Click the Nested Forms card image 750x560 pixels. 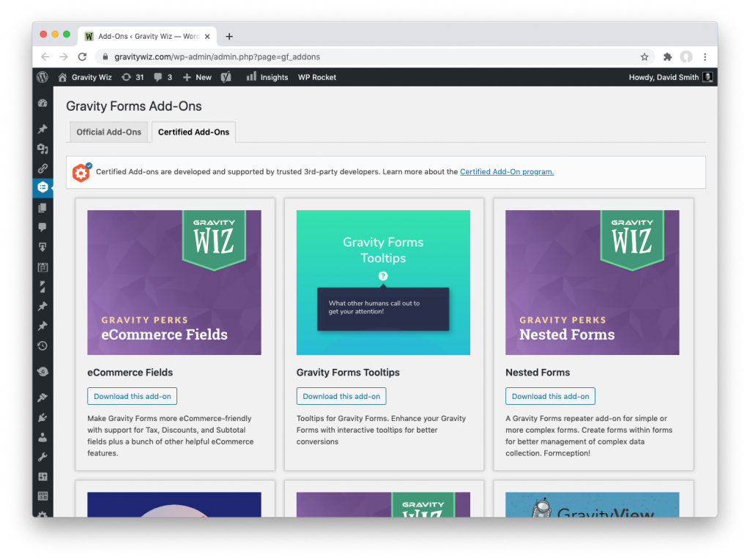592,283
